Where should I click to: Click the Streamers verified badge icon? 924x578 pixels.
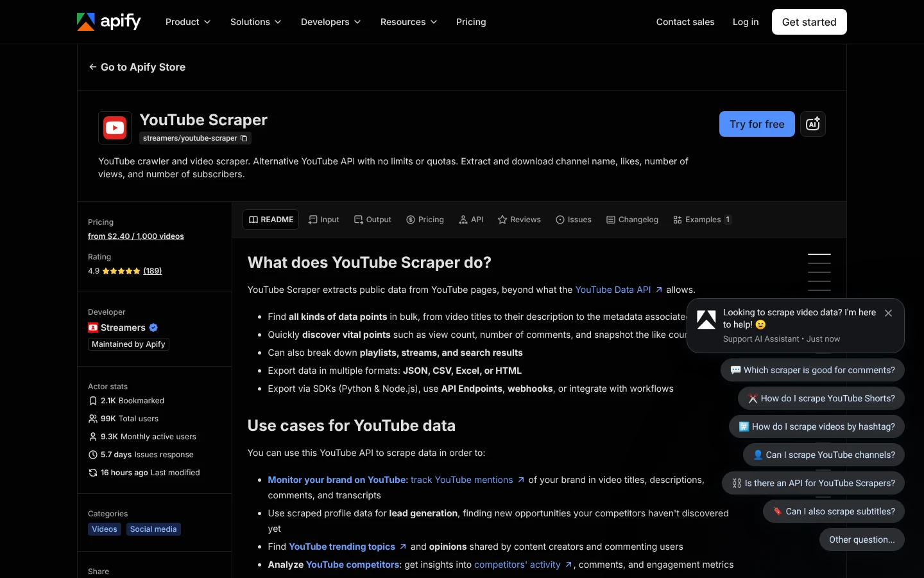coord(153,328)
